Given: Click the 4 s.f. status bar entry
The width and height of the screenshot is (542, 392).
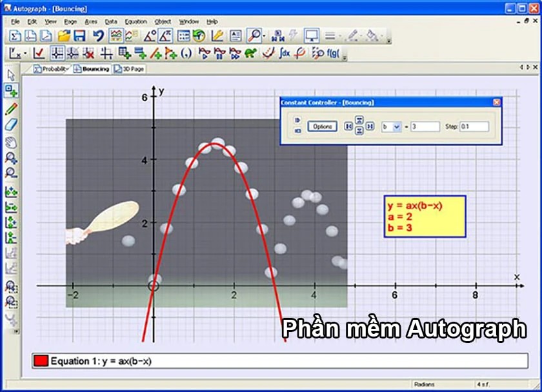Looking at the screenshot, I should pos(482,384).
